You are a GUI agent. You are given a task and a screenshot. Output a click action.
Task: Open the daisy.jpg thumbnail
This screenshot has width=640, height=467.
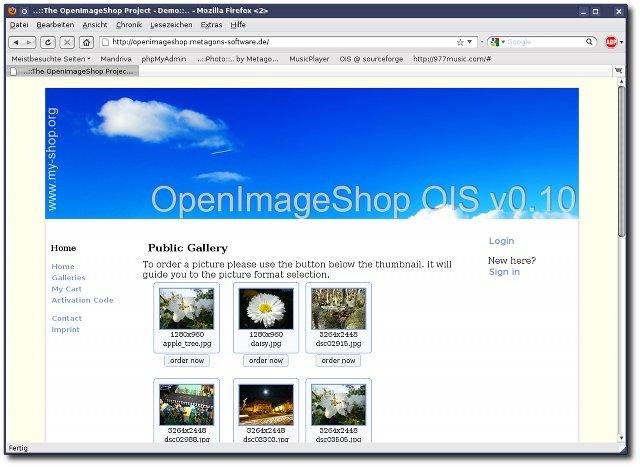[x=266, y=309]
